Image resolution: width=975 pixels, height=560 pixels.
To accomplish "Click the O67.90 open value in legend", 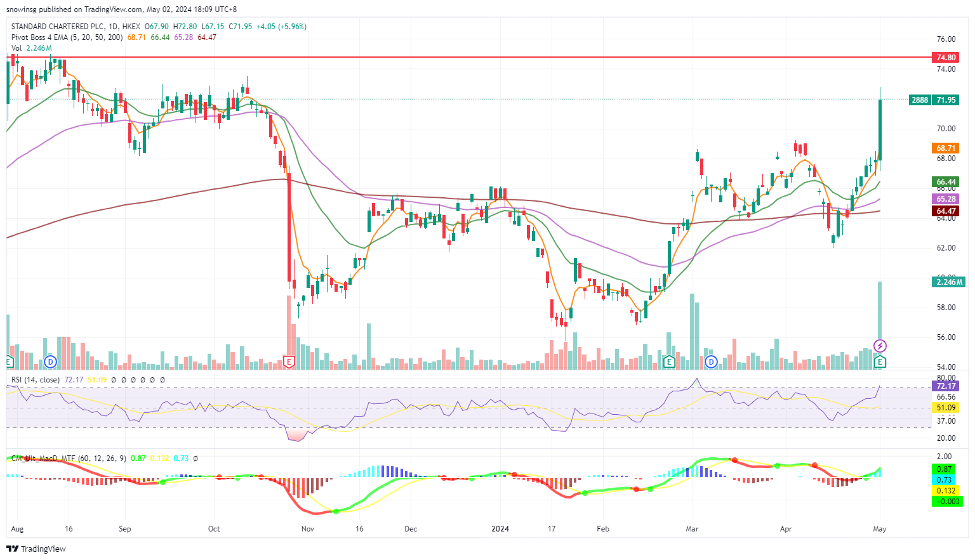I will 157,27.
